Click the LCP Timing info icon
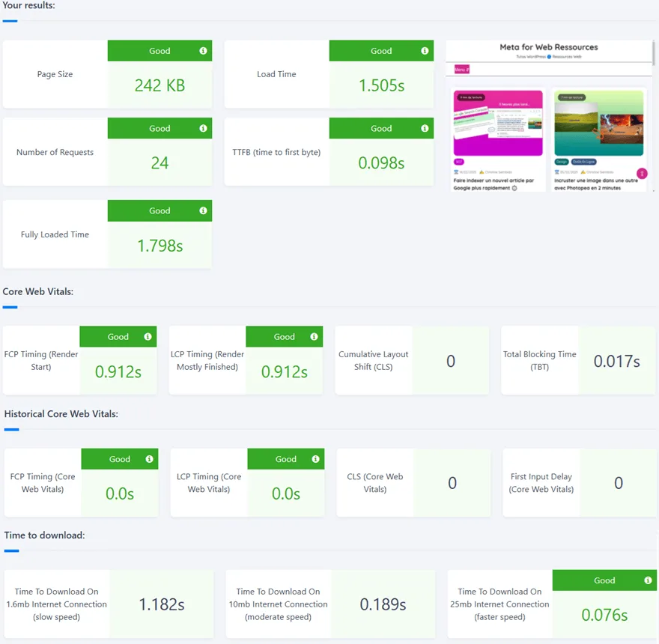Image resolution: width=659 pixels, height=644 pixels. (x=313, y=336)
